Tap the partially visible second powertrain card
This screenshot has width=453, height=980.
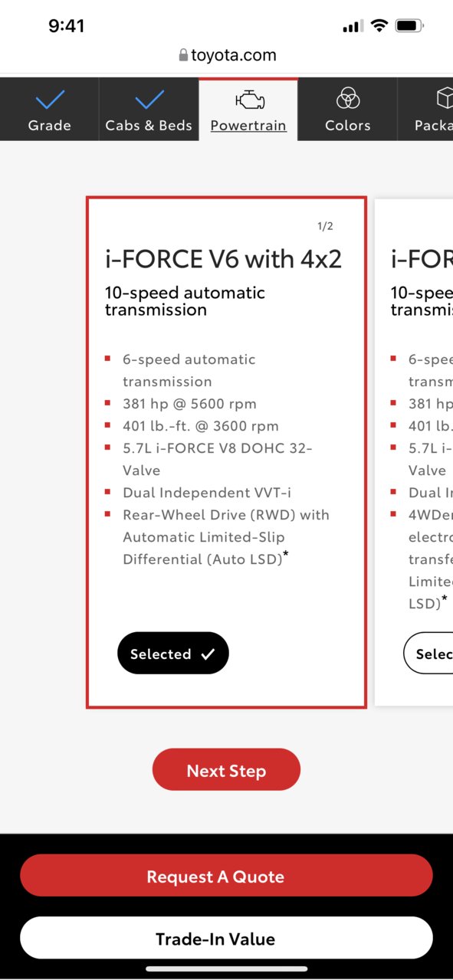414,452
